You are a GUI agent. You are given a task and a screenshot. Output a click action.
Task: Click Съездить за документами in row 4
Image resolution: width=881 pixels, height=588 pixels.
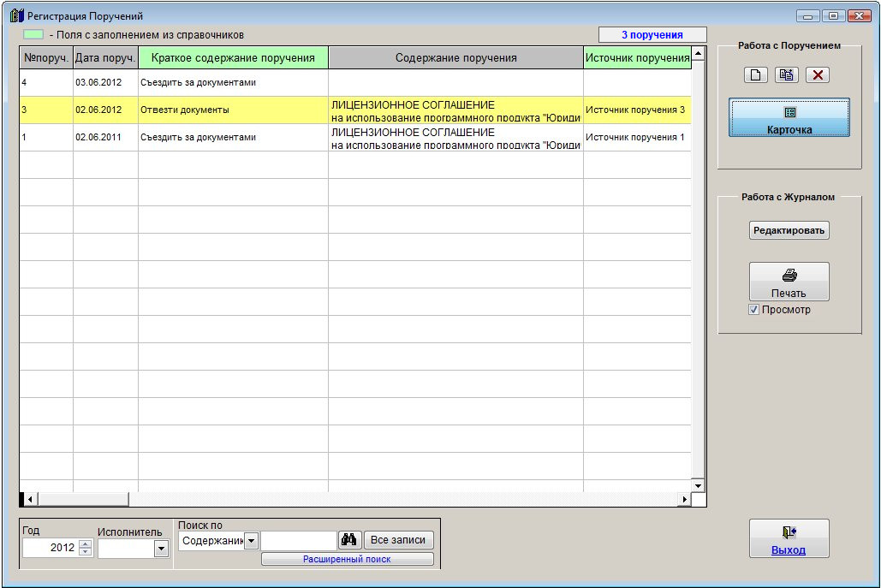[233, 82]
